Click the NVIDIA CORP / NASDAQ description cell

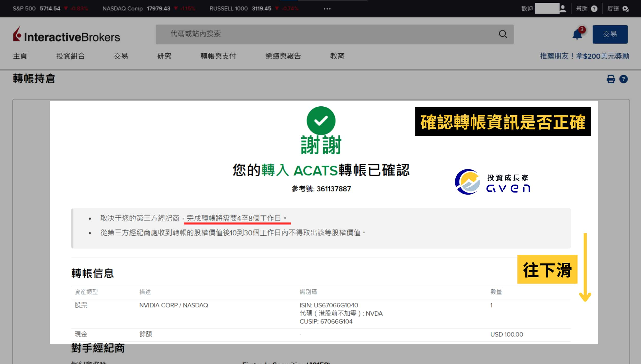click(174, 305)
